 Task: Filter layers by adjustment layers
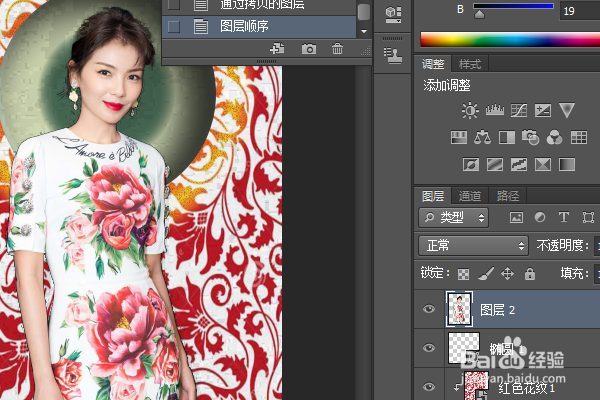540,217
